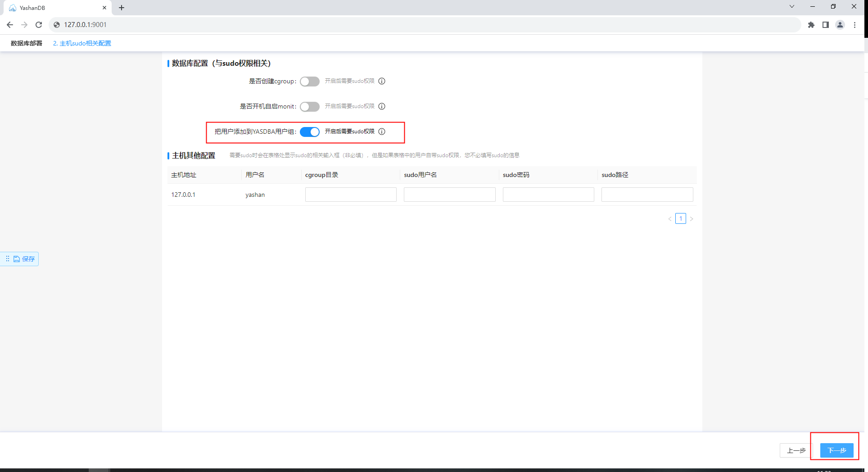Turn off 把用户添加到YASDBA用户组 switch
Viewport: 868px width, 472px height.
[310, 132]
